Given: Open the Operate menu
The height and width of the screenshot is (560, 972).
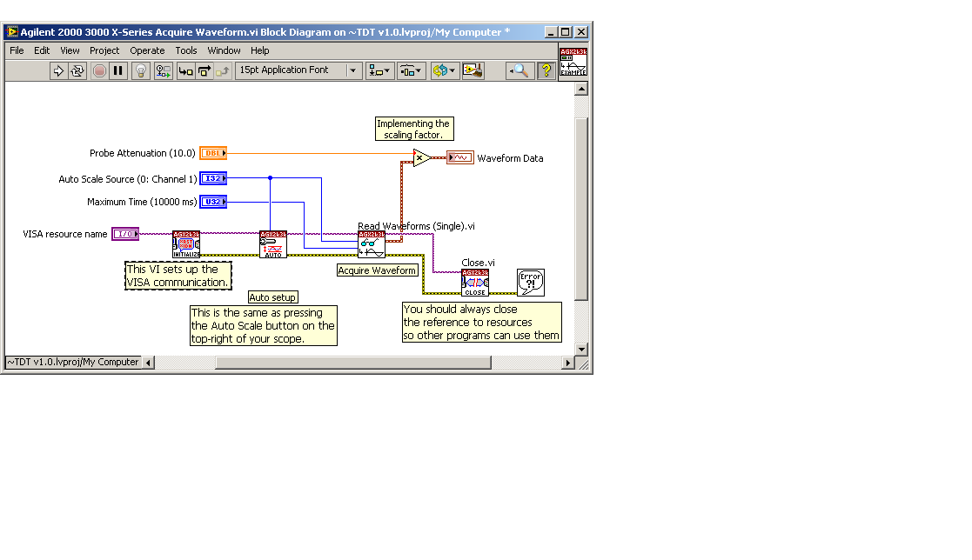Looking at the screenshot, I should pyautogui.click(x=147, y=50).
